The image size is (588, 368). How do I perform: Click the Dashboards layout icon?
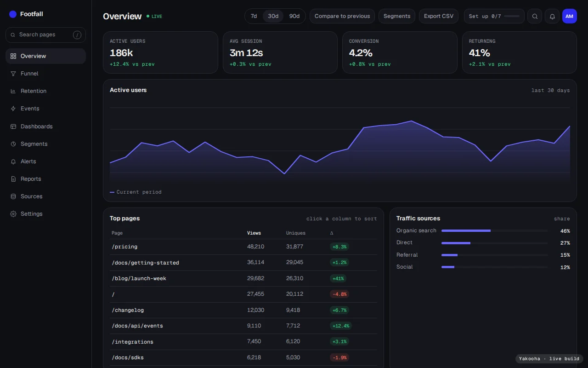tap(13, 126)
